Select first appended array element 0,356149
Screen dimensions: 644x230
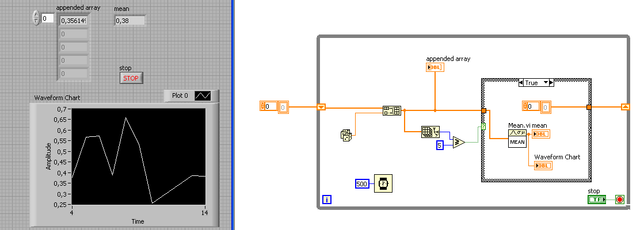[74, 21]
